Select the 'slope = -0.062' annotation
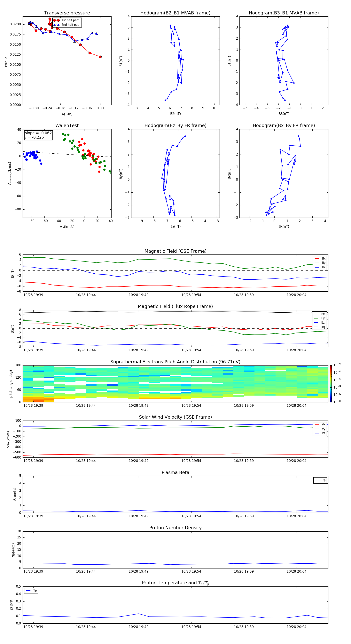This screenshot has height=644, width=351. pyautogui.click(x=38, y=133)
